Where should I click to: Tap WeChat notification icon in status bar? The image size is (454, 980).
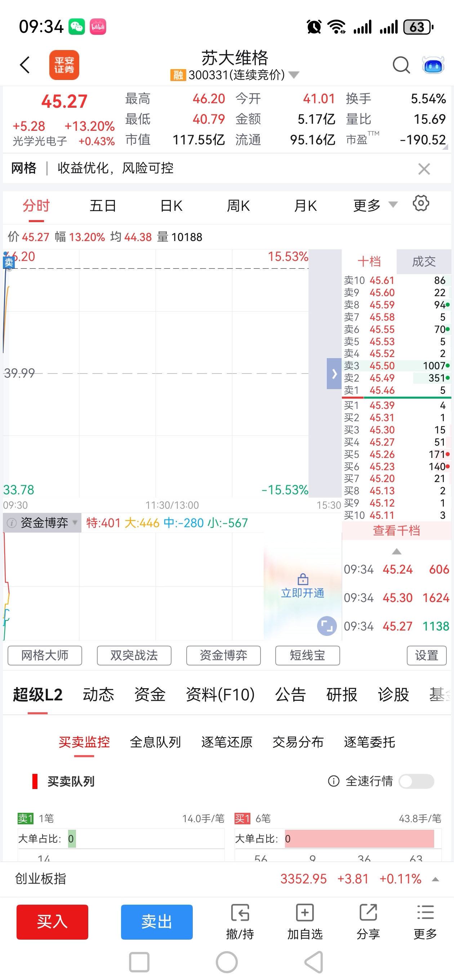[76, 27]
